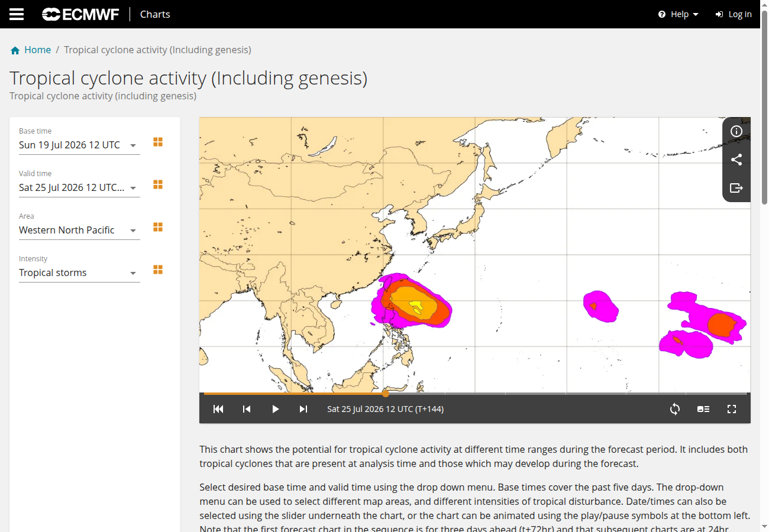Step to next forecast frame
The width and height of the screenshot is (769, 532).
303,409
